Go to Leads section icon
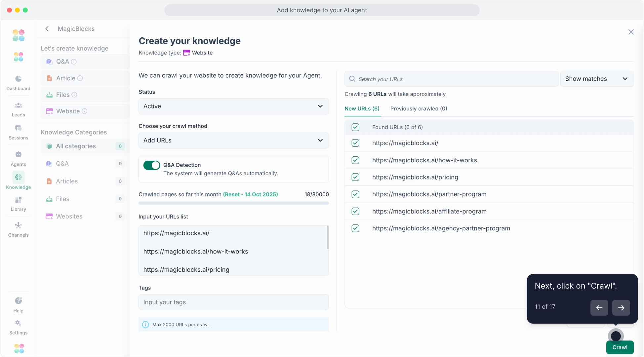This screenshot has width=644, height=357. (18, 105)
